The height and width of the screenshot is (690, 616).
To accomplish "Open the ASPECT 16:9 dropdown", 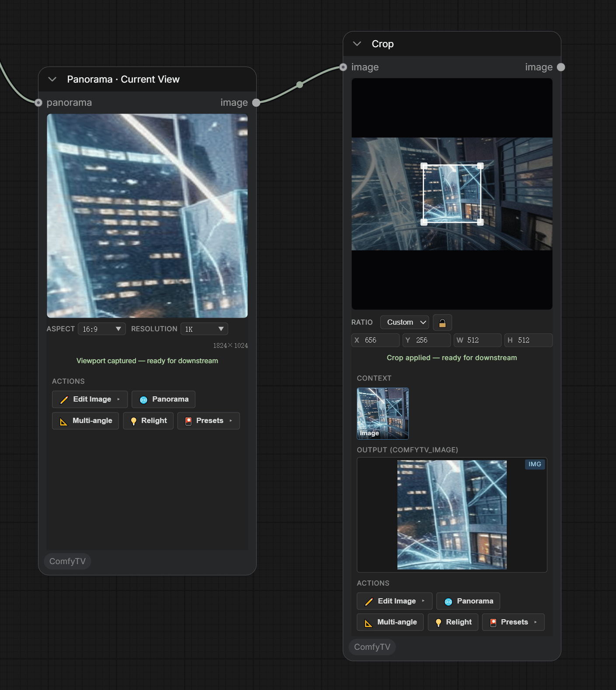I will point(102,329).
